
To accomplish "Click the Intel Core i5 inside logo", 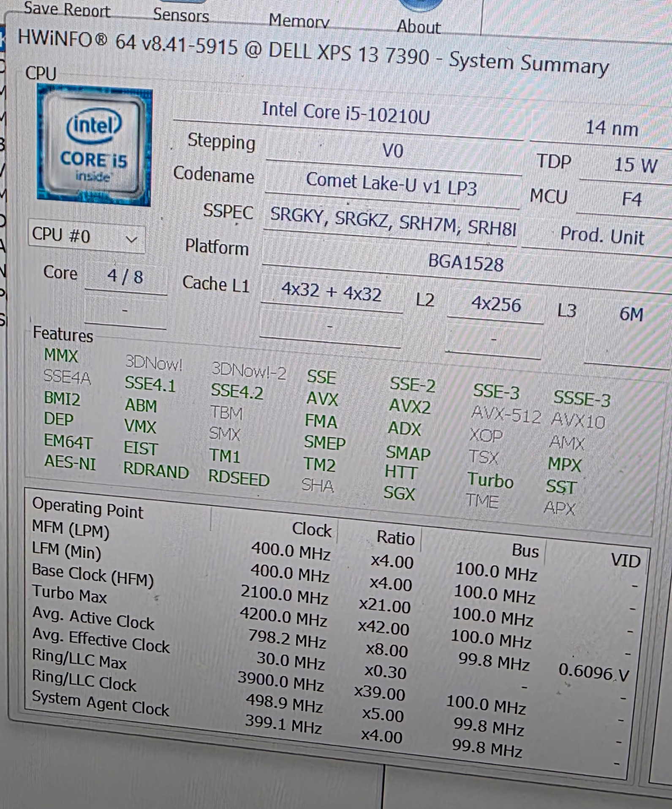I will tap(94, 146).
